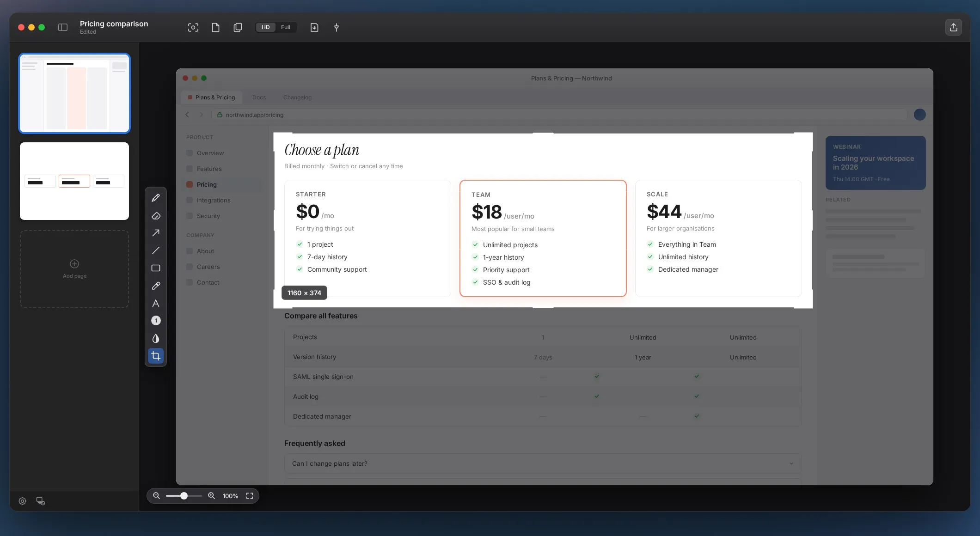The width and height of the screenshot is (980, 536).
Task: Click the Add page placeholder
Action: [74, 269]
